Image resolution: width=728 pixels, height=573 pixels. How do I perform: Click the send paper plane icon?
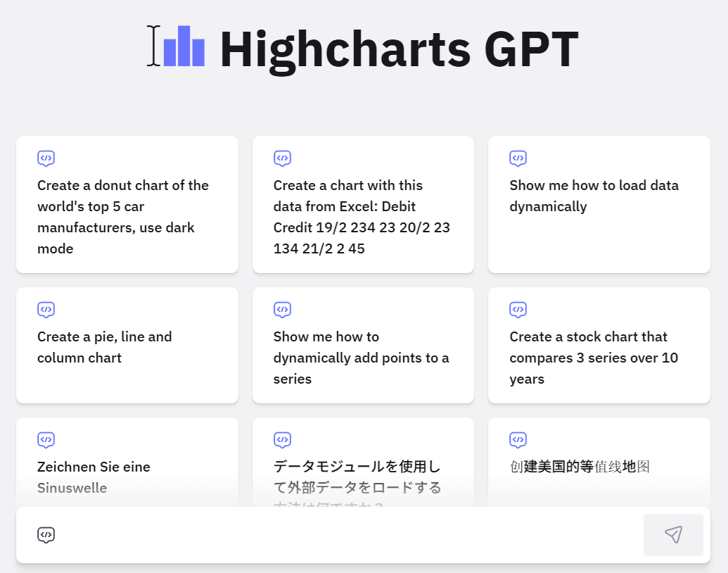point(673,535)
